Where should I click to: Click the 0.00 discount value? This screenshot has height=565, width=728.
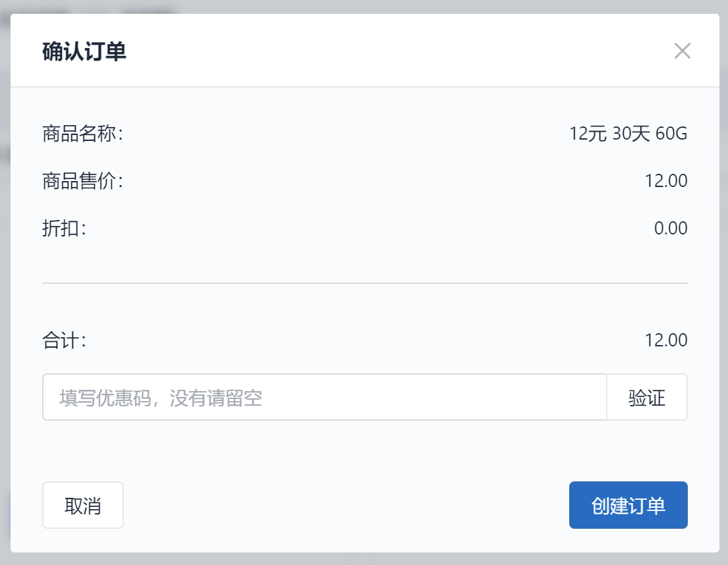[671, 229]
